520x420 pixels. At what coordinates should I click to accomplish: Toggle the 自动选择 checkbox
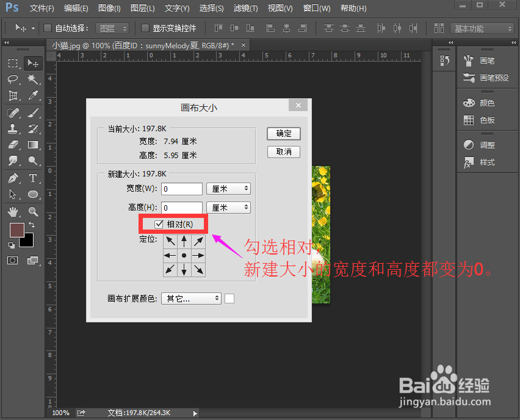(48, 29)
